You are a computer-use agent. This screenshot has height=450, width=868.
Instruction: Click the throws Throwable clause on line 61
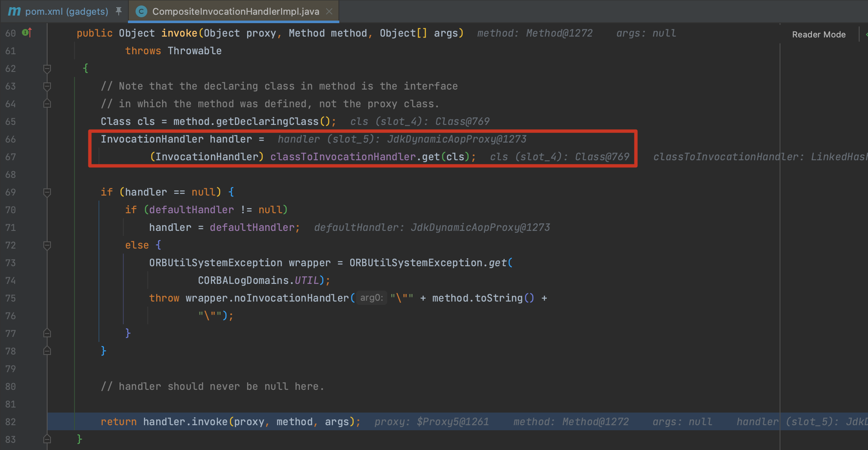[x=173, y=51]
